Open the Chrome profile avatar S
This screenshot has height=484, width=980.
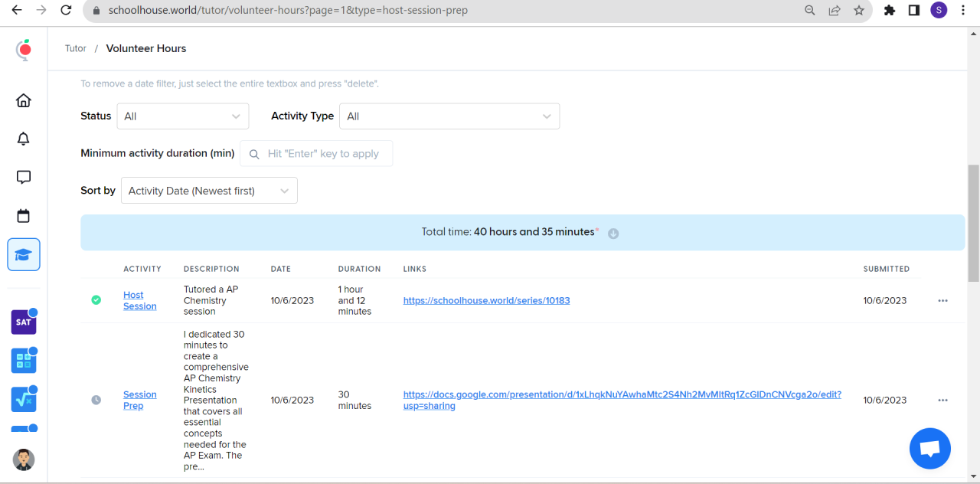click(x=939, y=10)
